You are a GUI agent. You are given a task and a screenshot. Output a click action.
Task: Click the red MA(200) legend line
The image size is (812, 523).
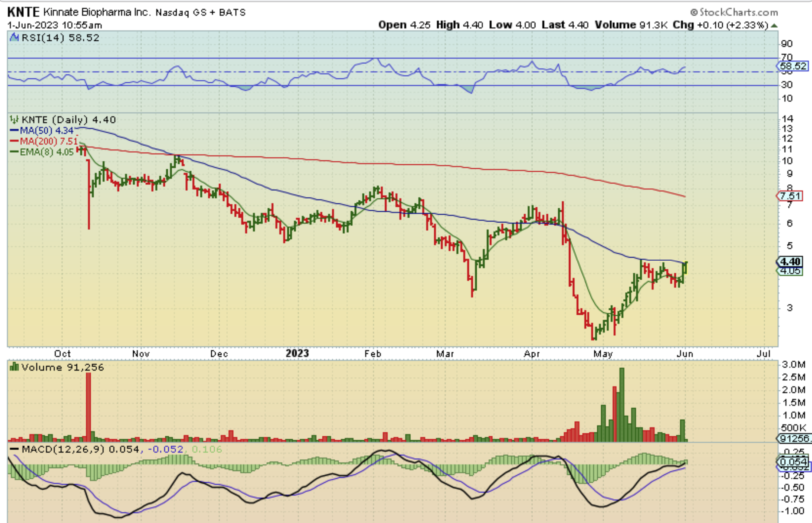(x=14, y=141)
